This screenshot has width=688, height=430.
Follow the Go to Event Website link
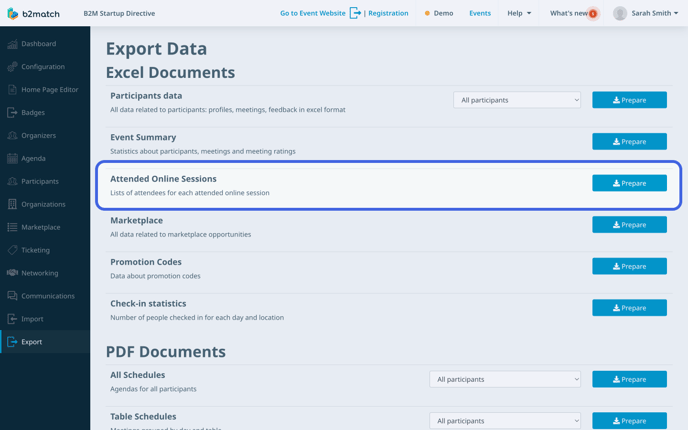312,13
